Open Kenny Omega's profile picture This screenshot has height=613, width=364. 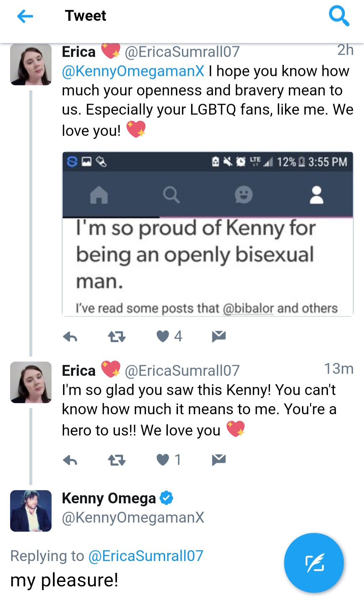tap(31, 511)
